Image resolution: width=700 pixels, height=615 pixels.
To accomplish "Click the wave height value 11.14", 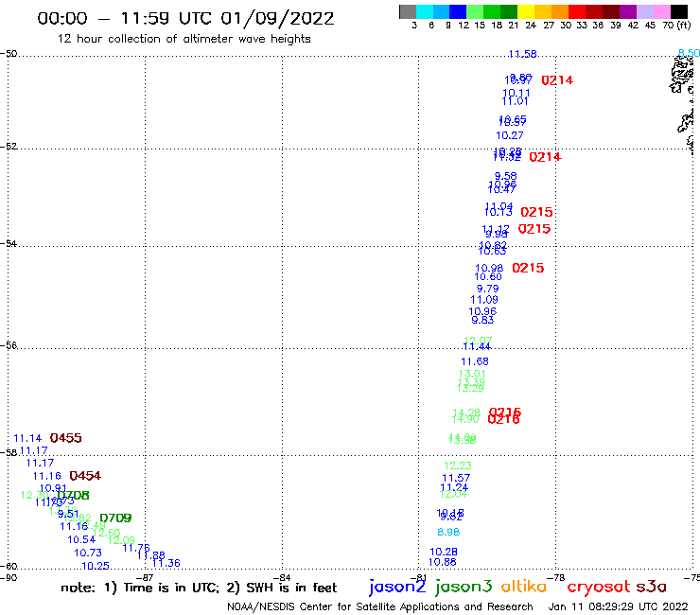I will pyautogui.click(x=27, y=439).
